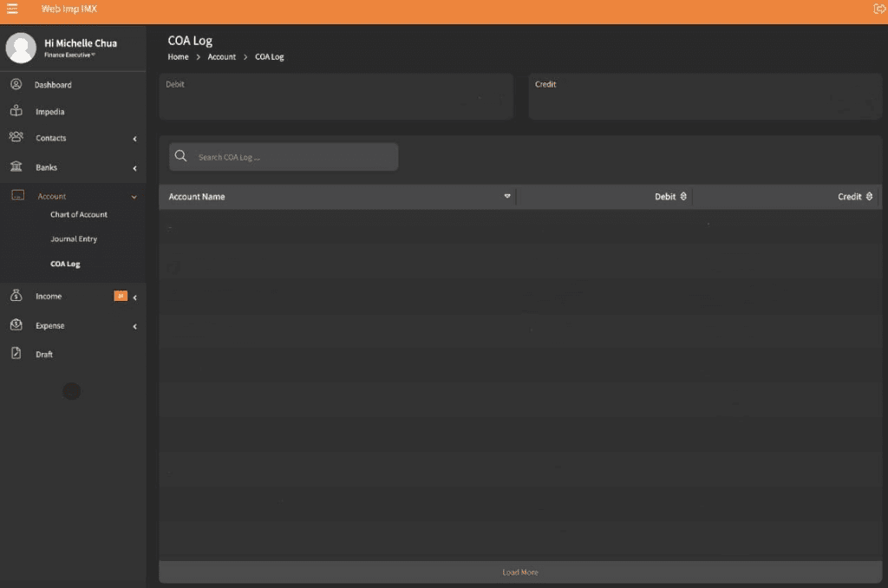Click the Contacts people icon
888x588 pixels.
16,137
